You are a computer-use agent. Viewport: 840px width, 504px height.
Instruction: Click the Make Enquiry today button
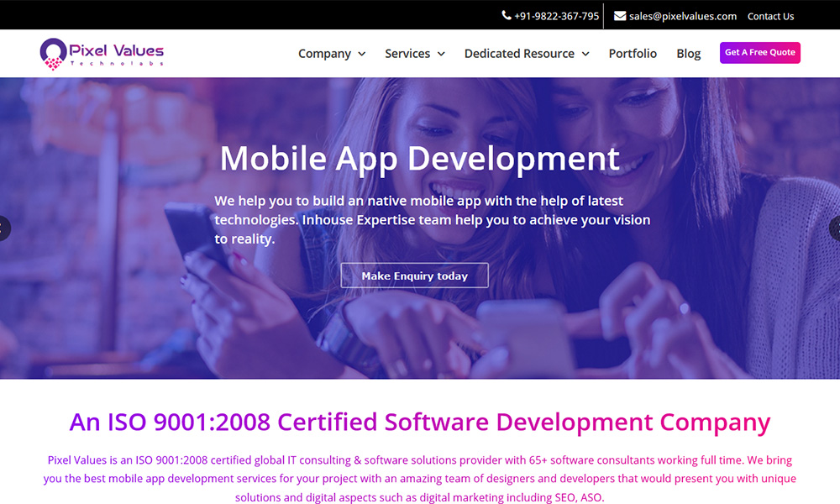click(x=414, y=276)
